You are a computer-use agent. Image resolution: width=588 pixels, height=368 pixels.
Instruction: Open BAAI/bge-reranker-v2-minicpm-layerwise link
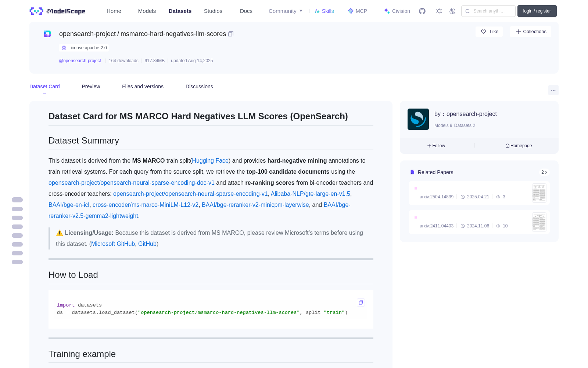pos(255,205)
